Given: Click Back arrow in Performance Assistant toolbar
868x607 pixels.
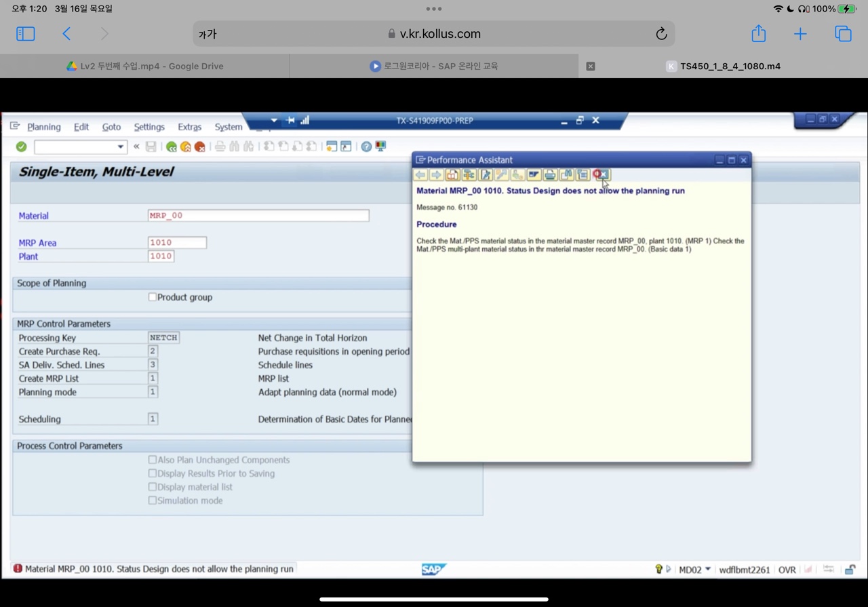Looking at the screenshot, I should 420,175.
